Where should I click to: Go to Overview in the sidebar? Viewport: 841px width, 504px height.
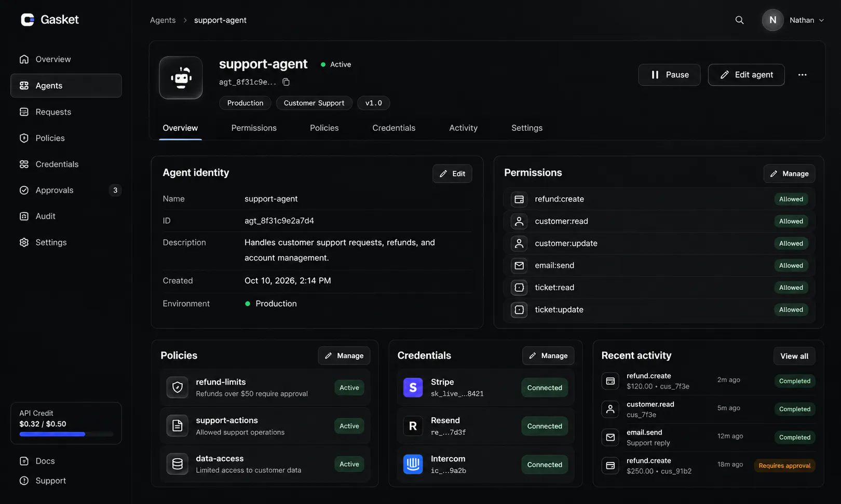click(66, 59)
